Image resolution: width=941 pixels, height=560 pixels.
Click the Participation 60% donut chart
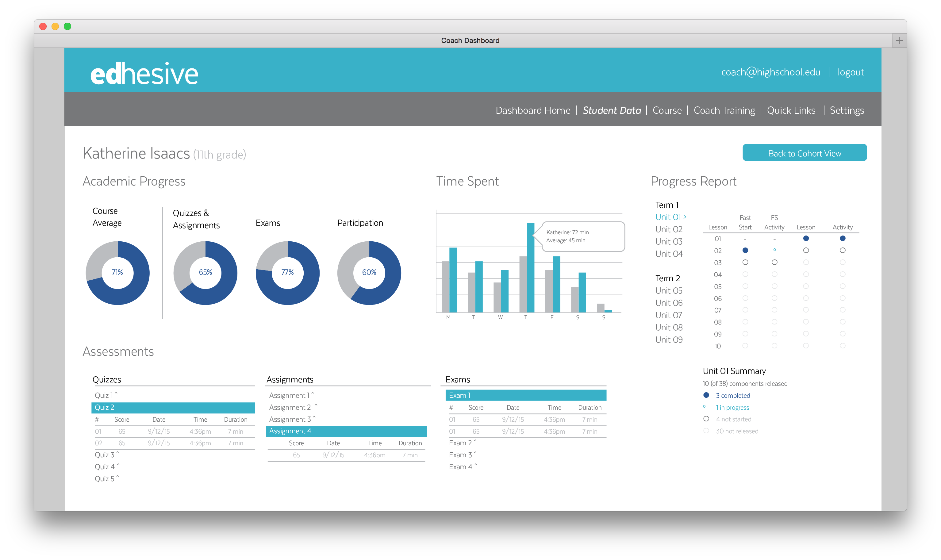click(369, 272)
